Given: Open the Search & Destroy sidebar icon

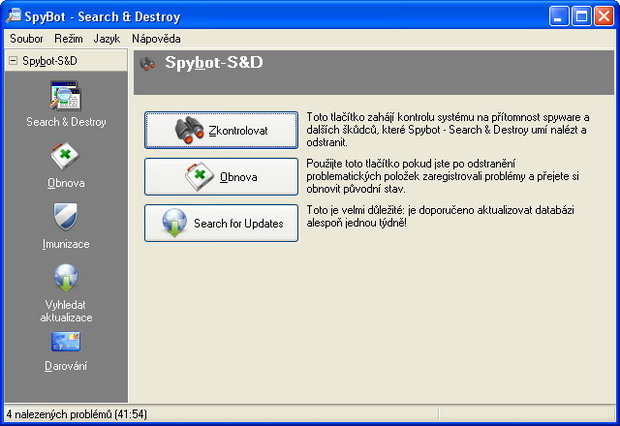Looking at the screenshot, I should 66,96.
